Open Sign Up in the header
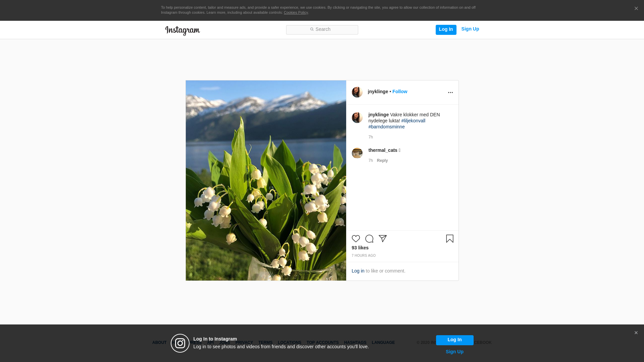 (x=470, y=29)
